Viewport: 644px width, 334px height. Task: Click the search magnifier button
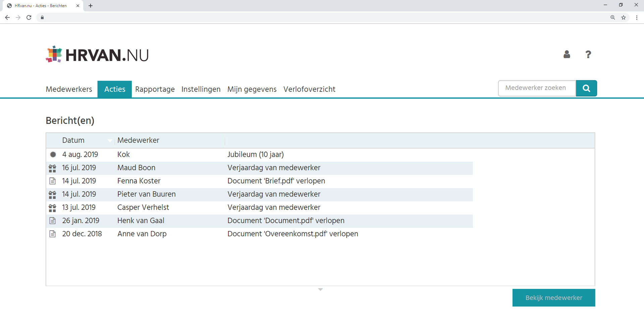pos(586,88)
